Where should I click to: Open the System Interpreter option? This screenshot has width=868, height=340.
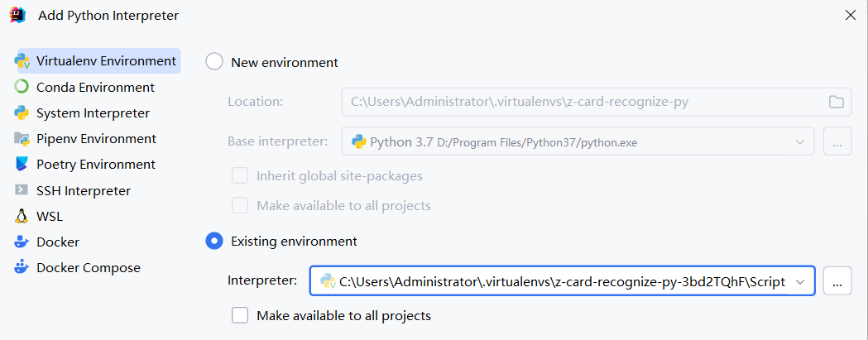click(x=93, y=113)
